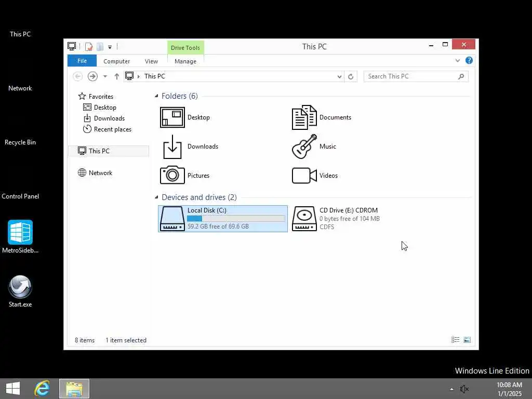Click the address bar breadcrumb arrow before This PC

pyautogui.click(x=139, y=76)
